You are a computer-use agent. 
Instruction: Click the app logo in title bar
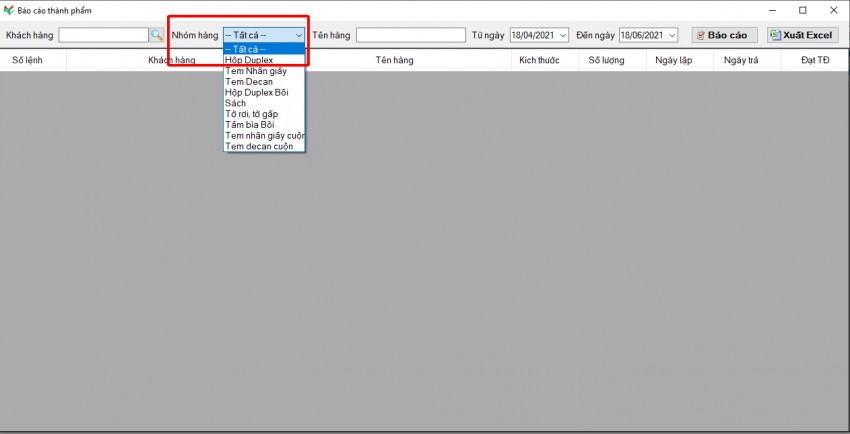click(9, 10)
